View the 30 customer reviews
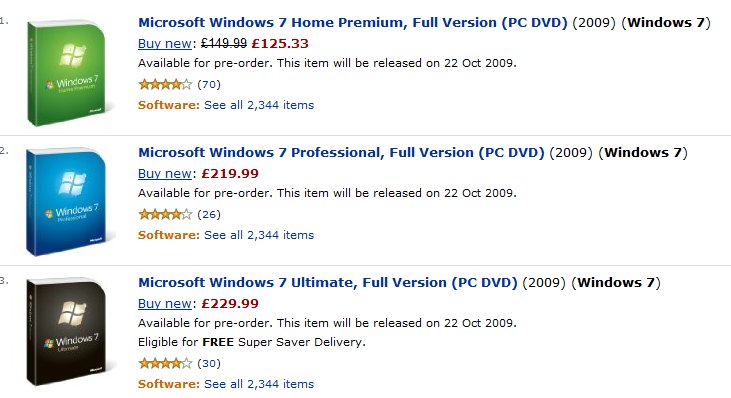The height and width of the screenshot is (398, 731). click(x=209, y=363)
